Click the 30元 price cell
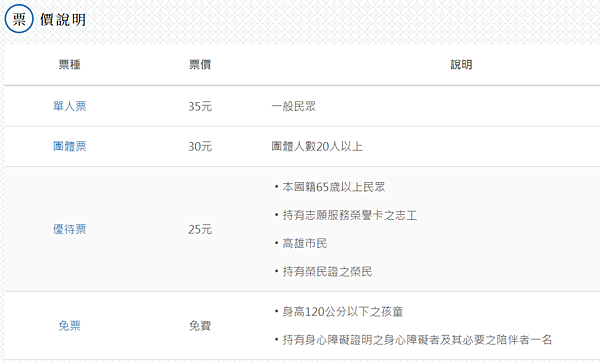The height and width of the screenshot is (362, 600). point(200,146)
